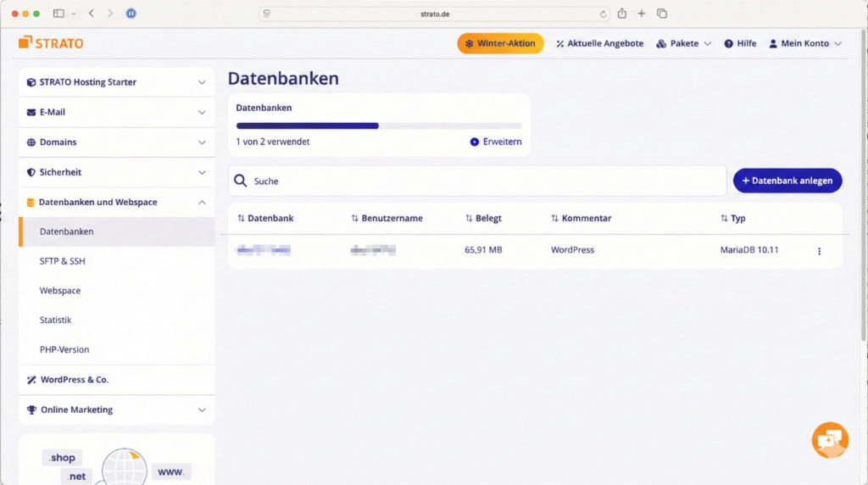
Task: Open the chat support bubble icon
Action: pos(829,439)
